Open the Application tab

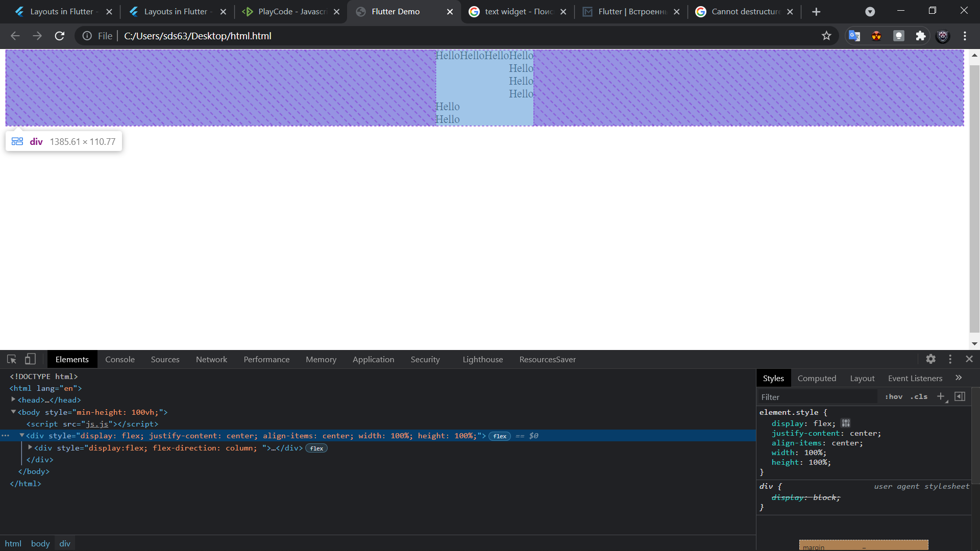point(373,359)
